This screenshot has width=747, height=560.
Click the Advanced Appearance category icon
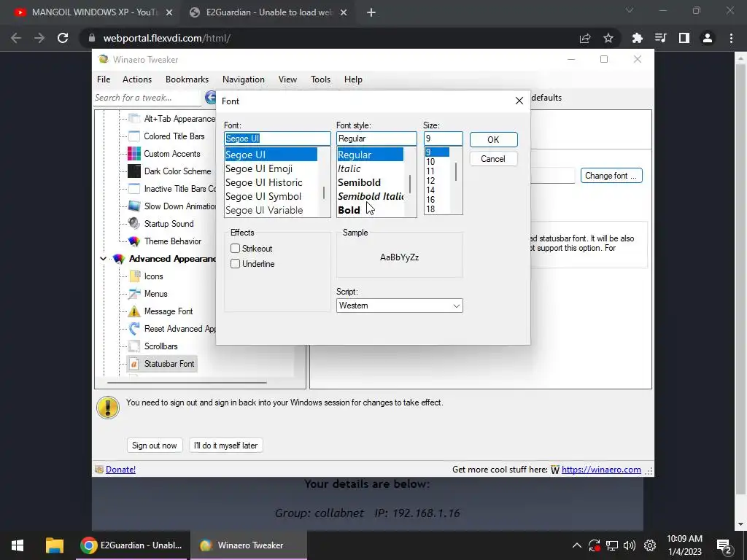tap(119, 259)
